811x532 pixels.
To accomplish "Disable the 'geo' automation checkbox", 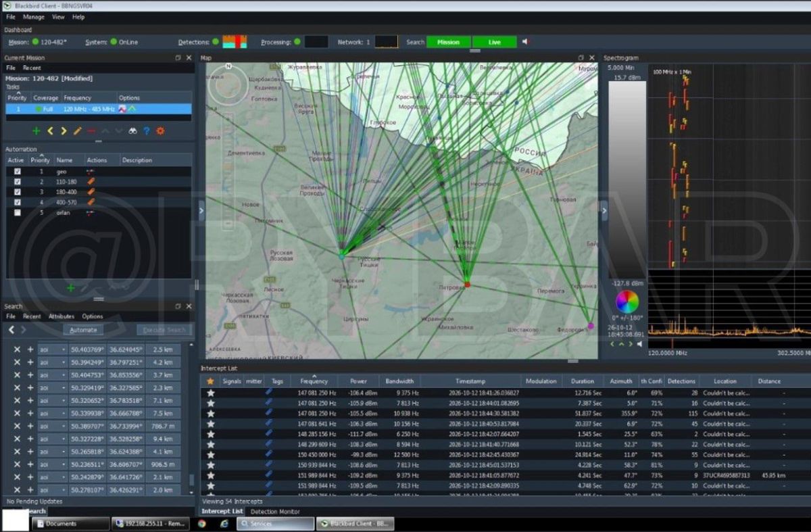I will click(18, 172).
